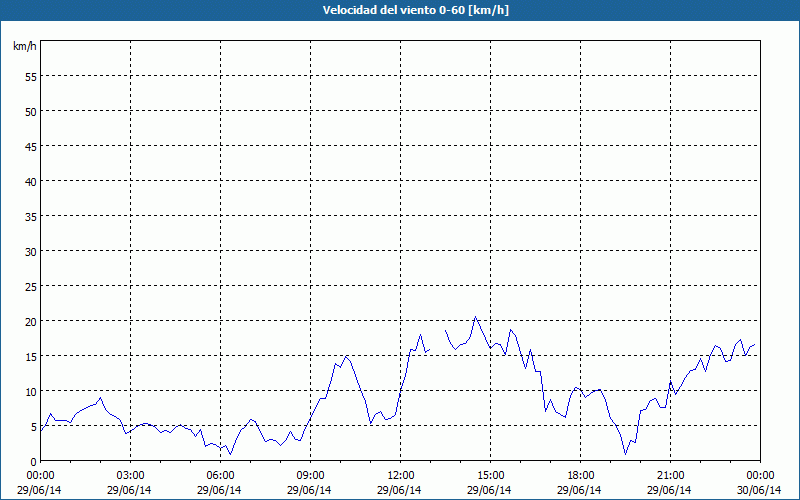Select the '45' y-axis label
This screenshot has width=800, height=500.
click(x=31, y=147)
